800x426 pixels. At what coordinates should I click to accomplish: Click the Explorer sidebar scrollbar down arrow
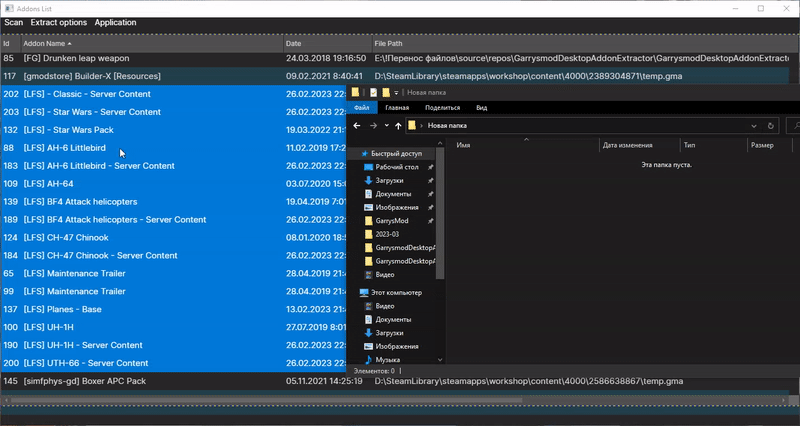click(440, 360)
